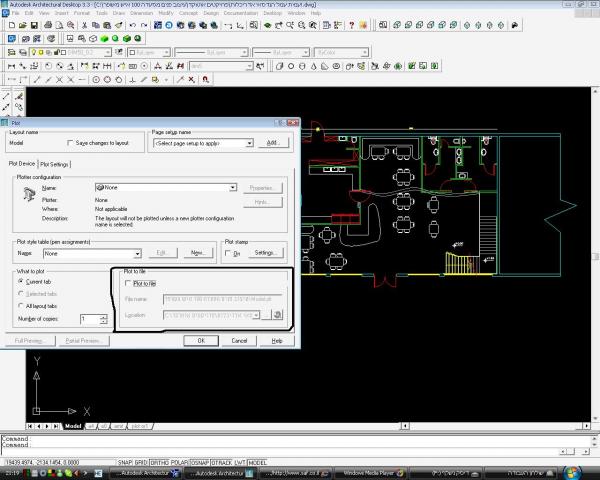Open the Documentation menu
Image resolution: width=600 pixels, height=480 pixels.
tap(241, 13)
